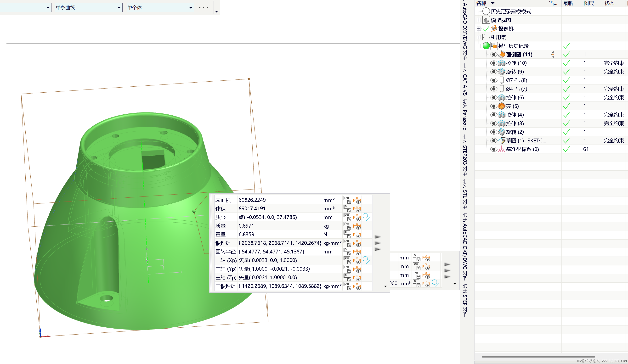628x364 pixels.
Task: Click the expression icon in the 质量 row
Action: point(347,226)
